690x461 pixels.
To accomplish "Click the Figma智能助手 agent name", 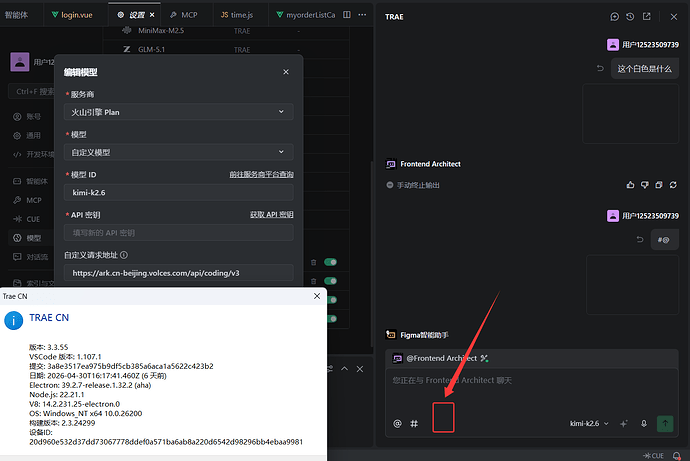I will coord(424,335).
